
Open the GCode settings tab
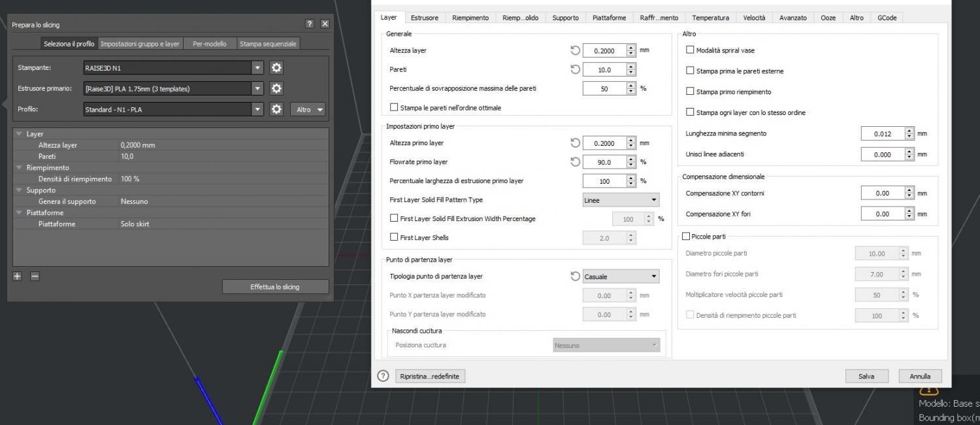pos(888,18)
